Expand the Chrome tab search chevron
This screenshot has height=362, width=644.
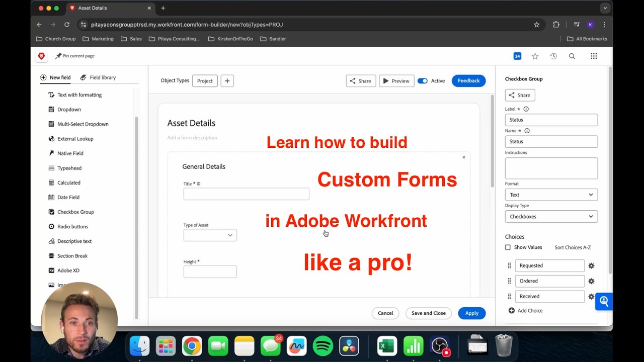605,8
